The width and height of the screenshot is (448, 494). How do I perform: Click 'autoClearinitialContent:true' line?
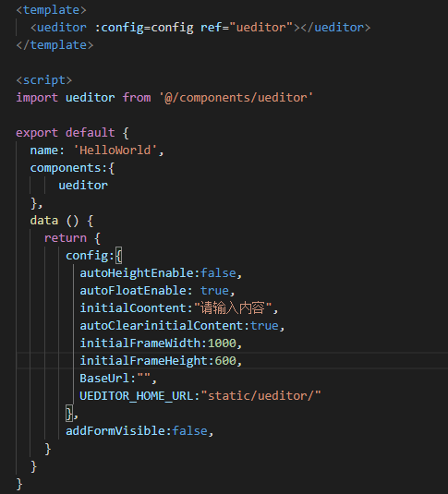click(x=182, y=326)
